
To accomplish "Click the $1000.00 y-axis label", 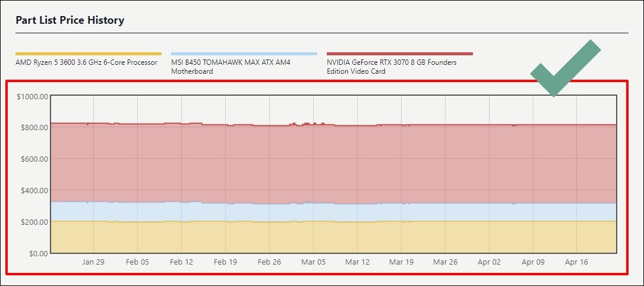I will point(33,96).
